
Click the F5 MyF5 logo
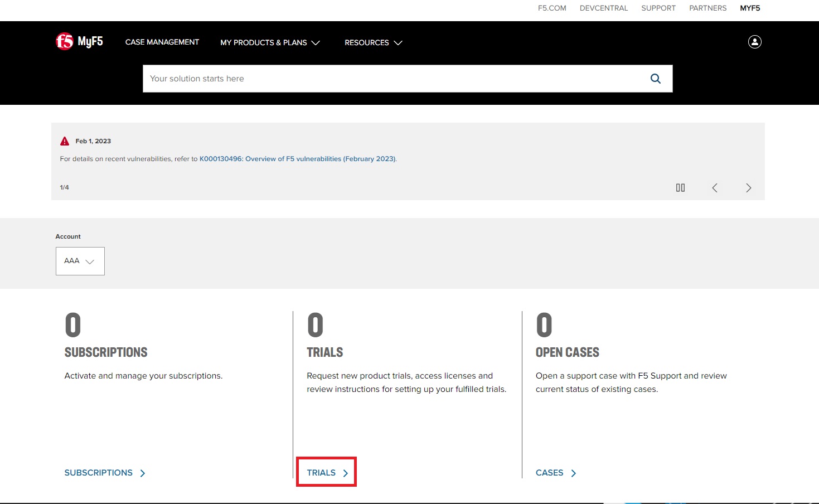click(79, 42)
